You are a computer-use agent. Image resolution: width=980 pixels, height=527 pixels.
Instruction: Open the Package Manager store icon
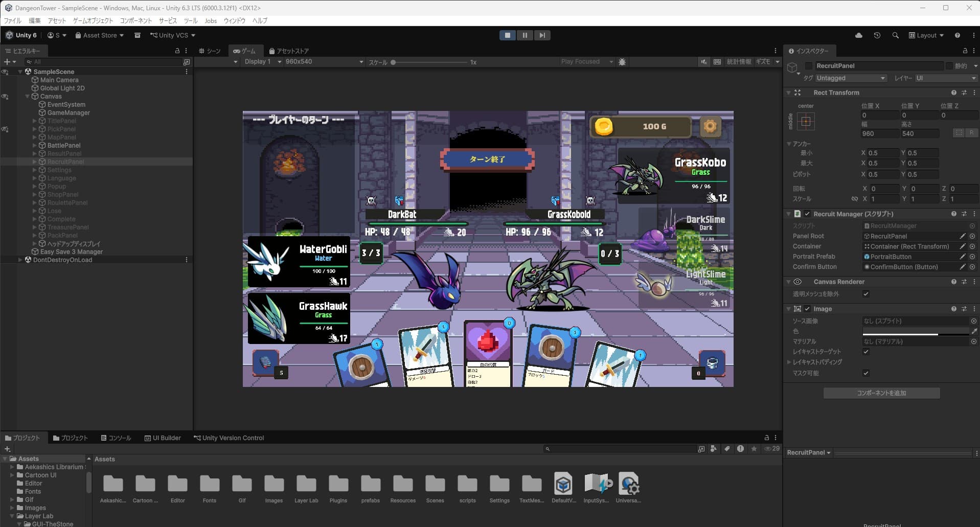[138, 35]
